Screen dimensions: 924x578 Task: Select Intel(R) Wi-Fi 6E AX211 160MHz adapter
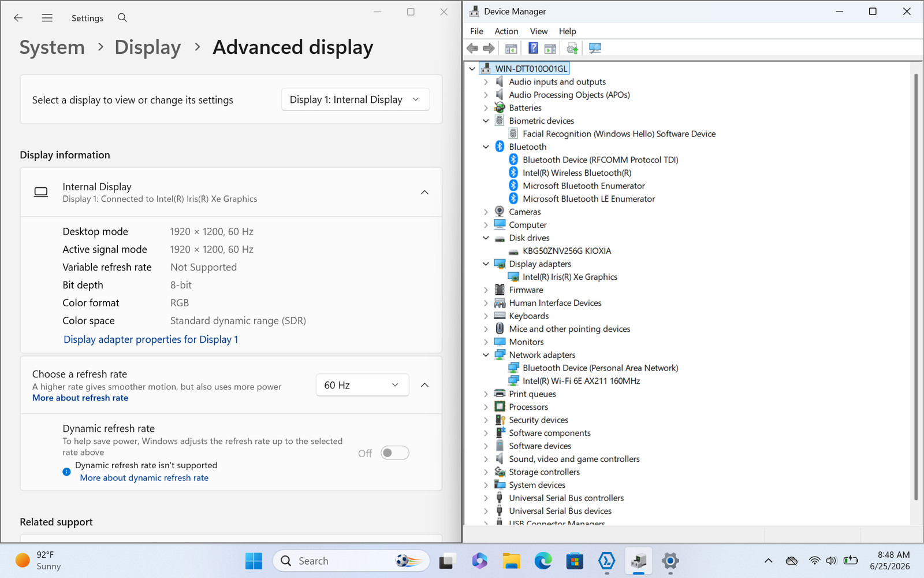581,381
